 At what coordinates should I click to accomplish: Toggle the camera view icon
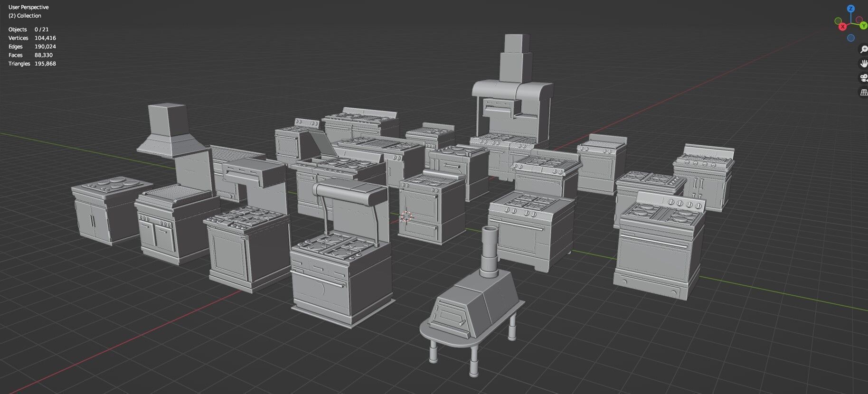click(x=864, y=78)
